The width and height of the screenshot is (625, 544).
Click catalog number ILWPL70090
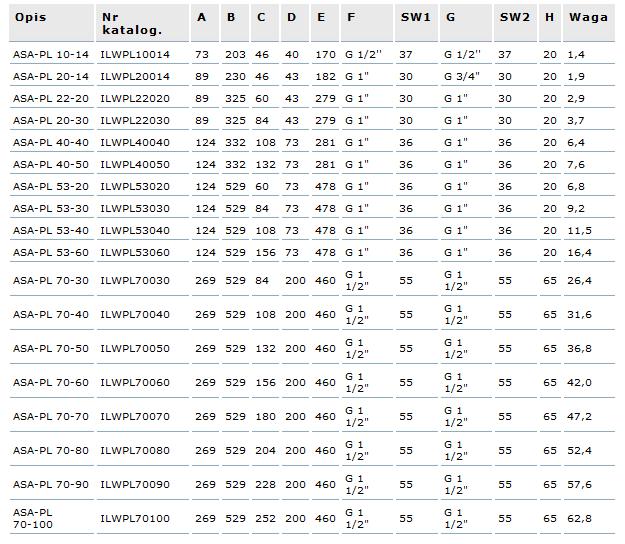point(135,484)
